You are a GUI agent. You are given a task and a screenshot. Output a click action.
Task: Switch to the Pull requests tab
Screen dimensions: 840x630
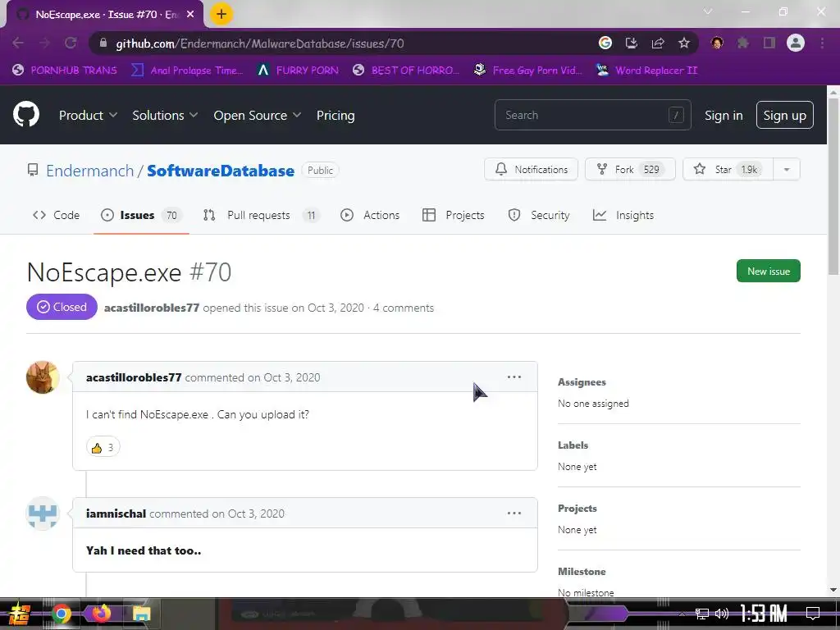(x=261, y=215)
